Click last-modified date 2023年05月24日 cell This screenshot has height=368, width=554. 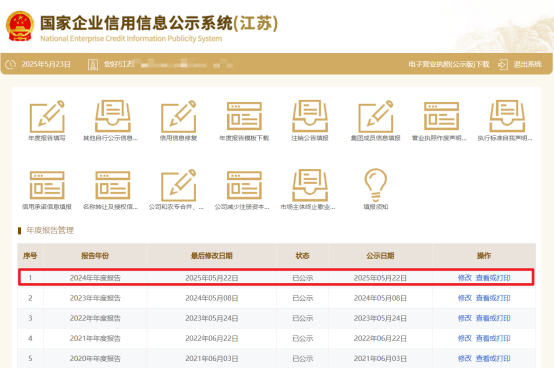[x=212, y=318]
